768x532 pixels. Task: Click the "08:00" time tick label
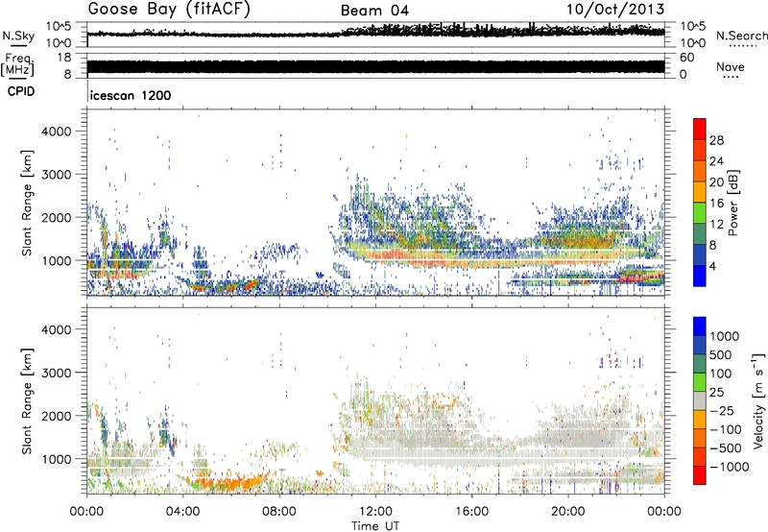click(x=279, y=512)
